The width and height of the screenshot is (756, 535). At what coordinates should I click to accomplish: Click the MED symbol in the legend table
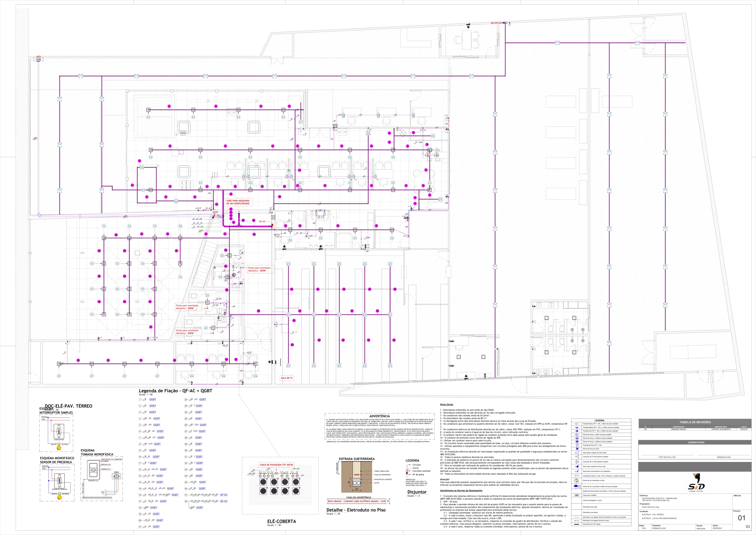tap(576, 495)
